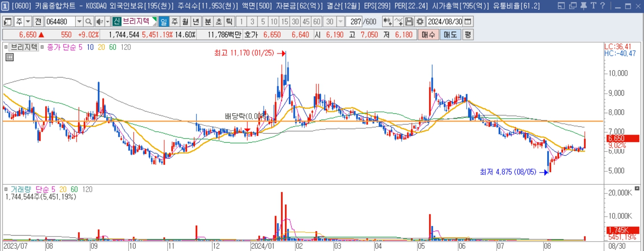Screen dimensions: 644x251
Task: Click the LC:36.41 value
Action: coord(617,46)
